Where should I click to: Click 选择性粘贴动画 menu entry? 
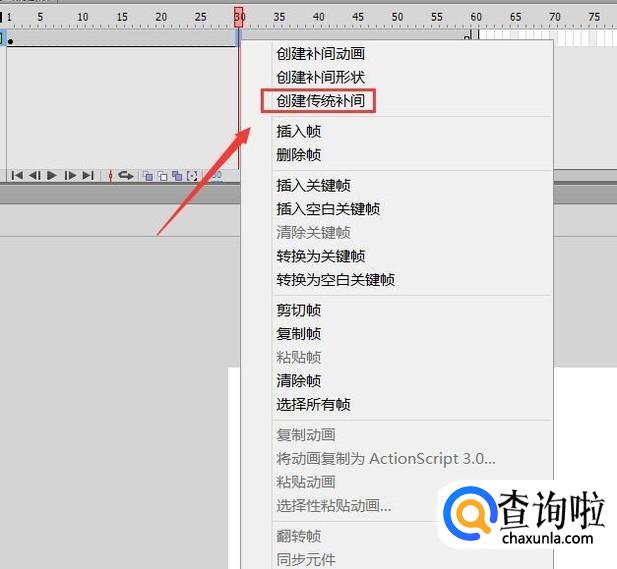point(334,505)
